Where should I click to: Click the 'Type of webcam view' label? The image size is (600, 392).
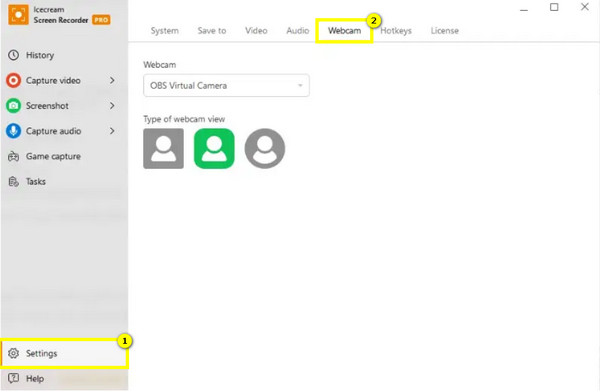pos(184,119)
